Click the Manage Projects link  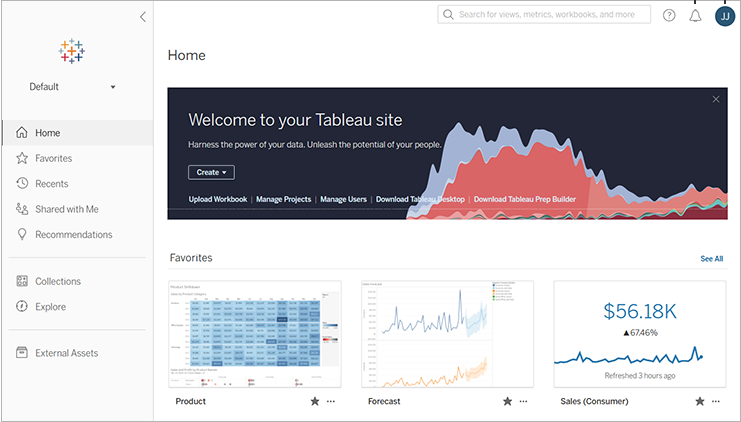(284, 199)
